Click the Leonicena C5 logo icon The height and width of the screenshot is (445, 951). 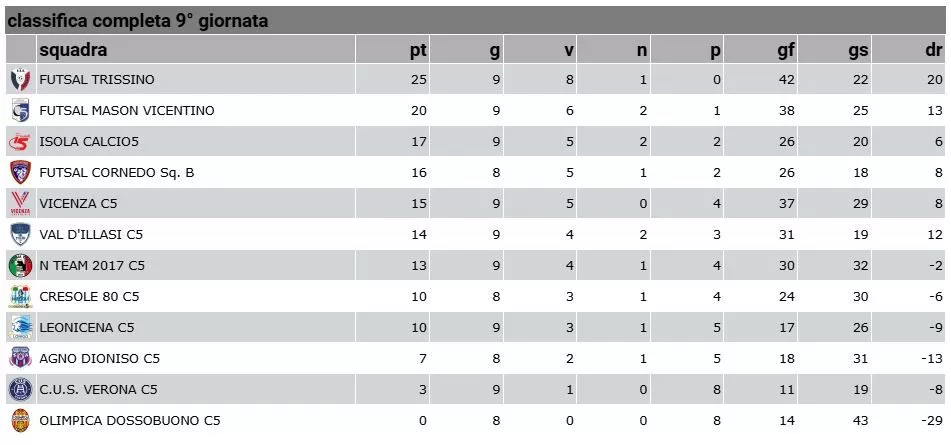(21, 328)
